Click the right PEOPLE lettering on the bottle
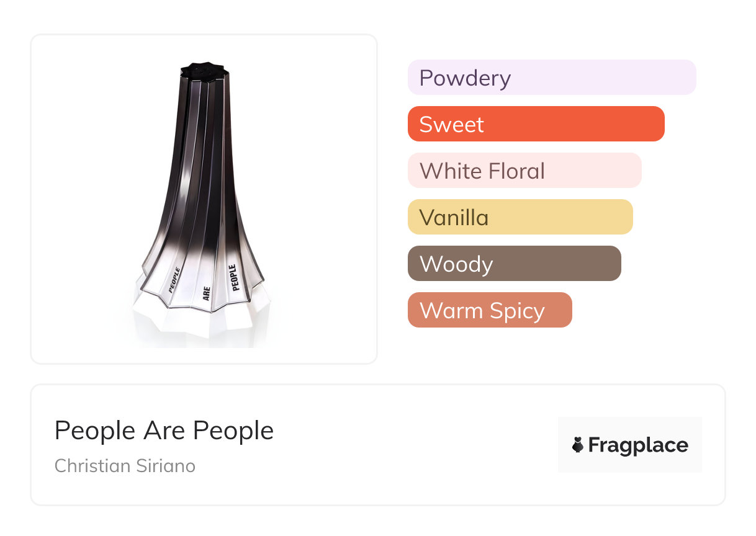 click(233, 277)
